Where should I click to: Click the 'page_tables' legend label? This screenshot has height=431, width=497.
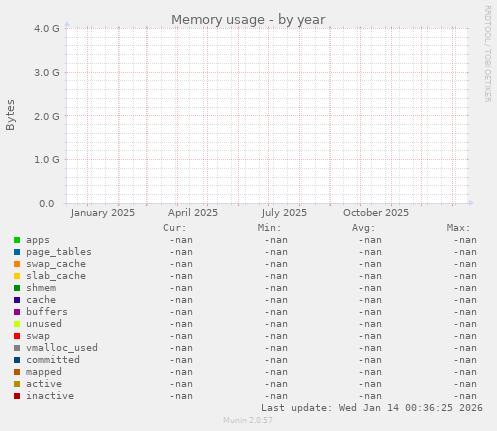pyautogui.click(x=59, y=252)
